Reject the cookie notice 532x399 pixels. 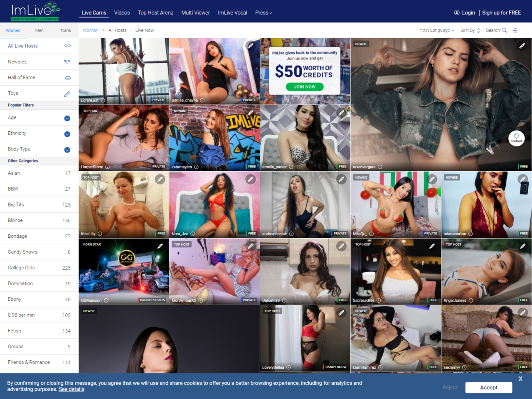[450, 387]
